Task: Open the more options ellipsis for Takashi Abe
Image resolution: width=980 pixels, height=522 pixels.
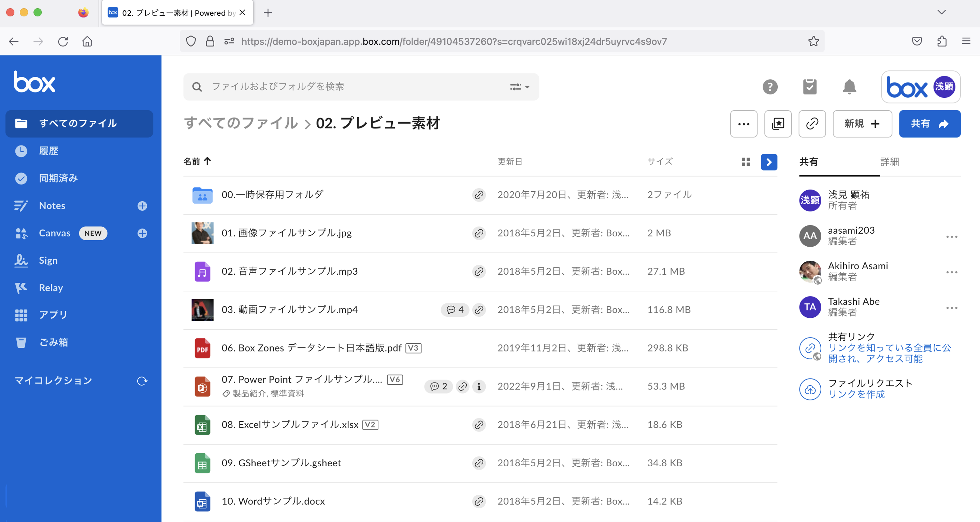Action: click(x=951, y=307)
